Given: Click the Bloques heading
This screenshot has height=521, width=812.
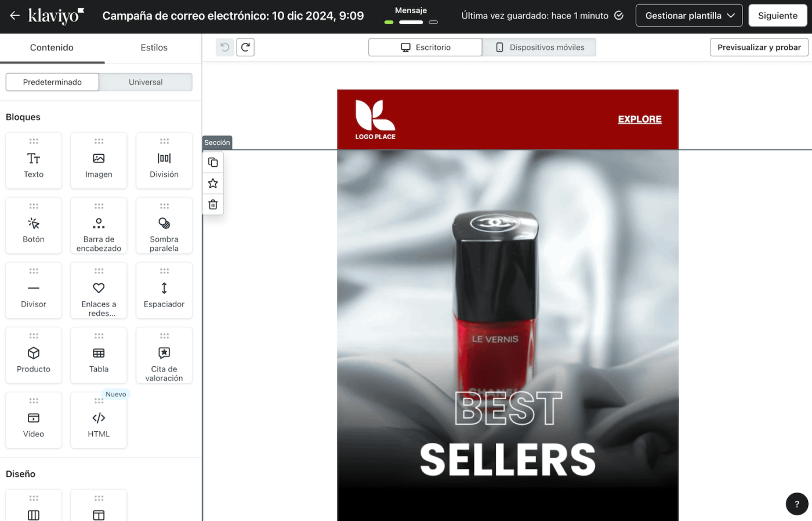Looking at the screenshot, I should coord(23,117).
